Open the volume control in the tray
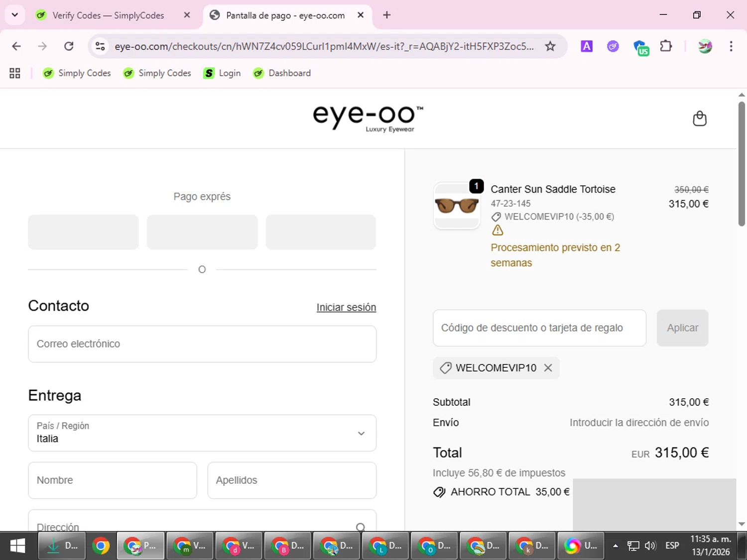This screenshot has height=560, width=747. (650, 546)
